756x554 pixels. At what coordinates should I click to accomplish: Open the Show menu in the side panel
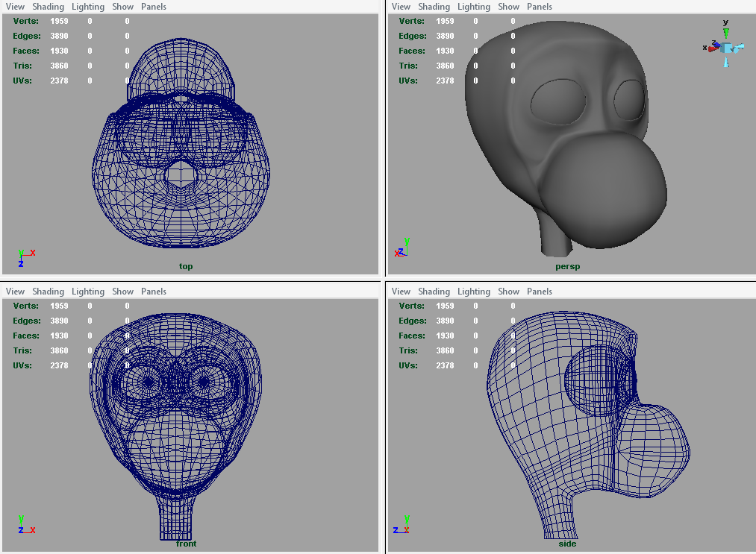[509, 292]
